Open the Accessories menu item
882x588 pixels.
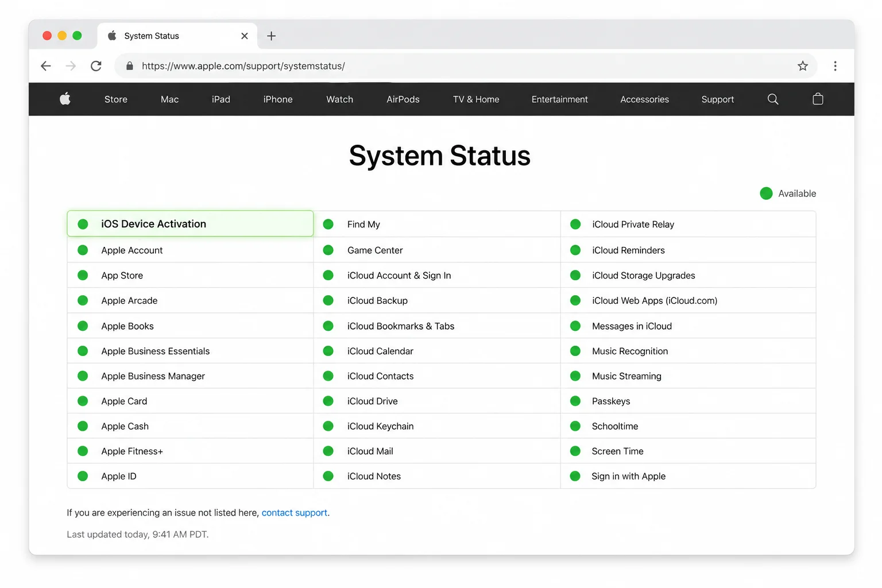click(645, 99)
